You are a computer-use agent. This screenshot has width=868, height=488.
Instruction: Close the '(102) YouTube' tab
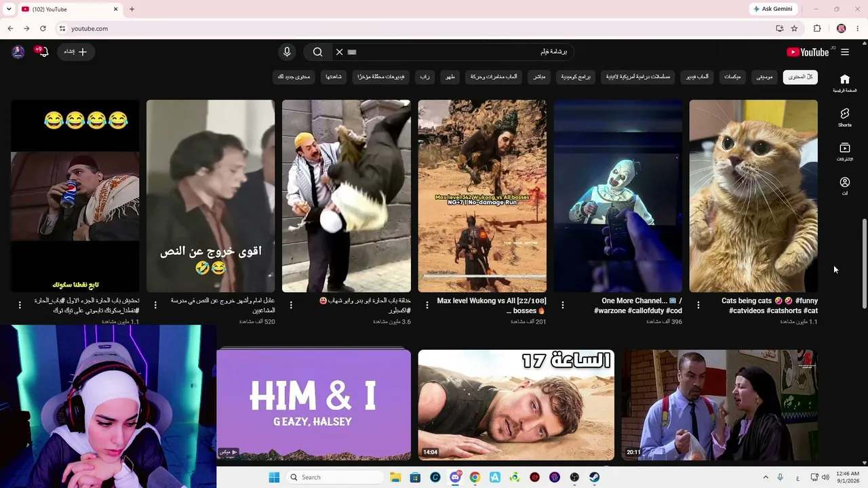pyautogui.click(x=115, y=9)
